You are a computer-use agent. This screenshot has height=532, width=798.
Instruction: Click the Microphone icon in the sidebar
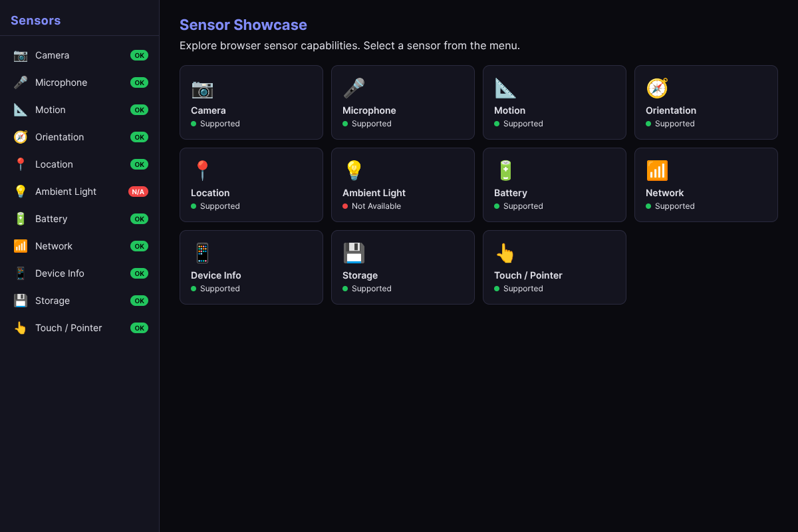click(20, 82)
